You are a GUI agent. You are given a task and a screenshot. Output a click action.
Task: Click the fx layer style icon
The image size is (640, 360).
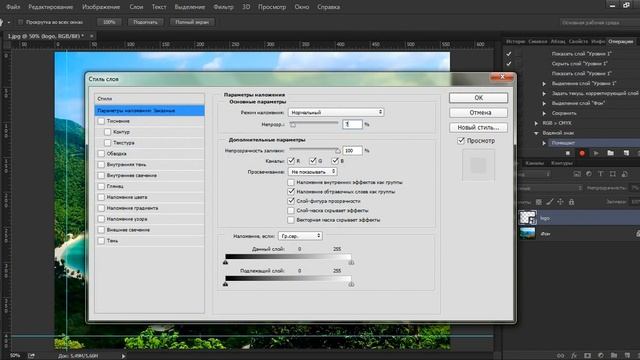[x=574, y=356]
